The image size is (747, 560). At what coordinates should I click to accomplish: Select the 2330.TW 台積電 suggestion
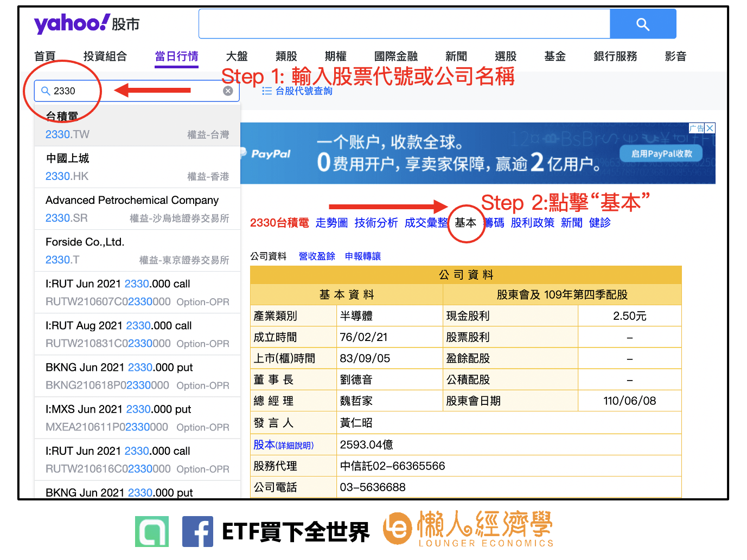click(137, 126)
